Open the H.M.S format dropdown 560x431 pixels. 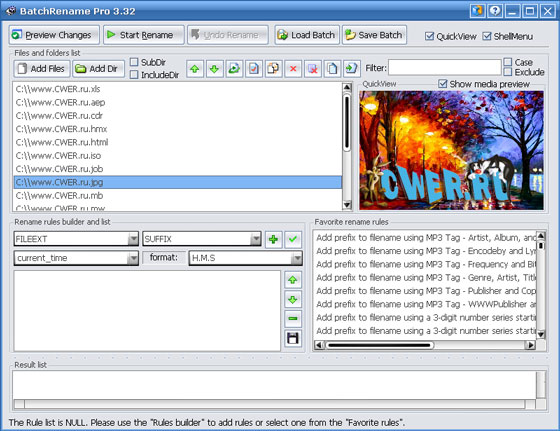point(297,258)
